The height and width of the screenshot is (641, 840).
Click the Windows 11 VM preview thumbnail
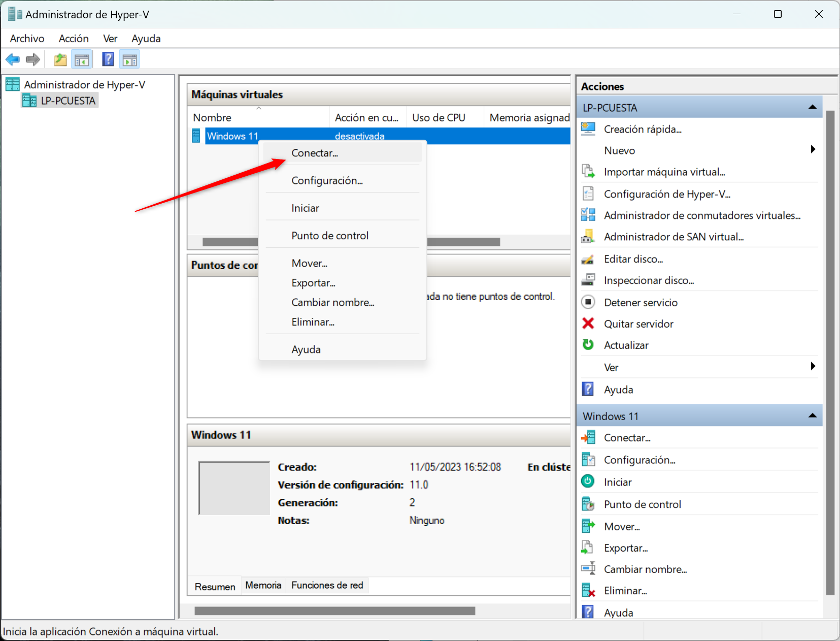234,488
